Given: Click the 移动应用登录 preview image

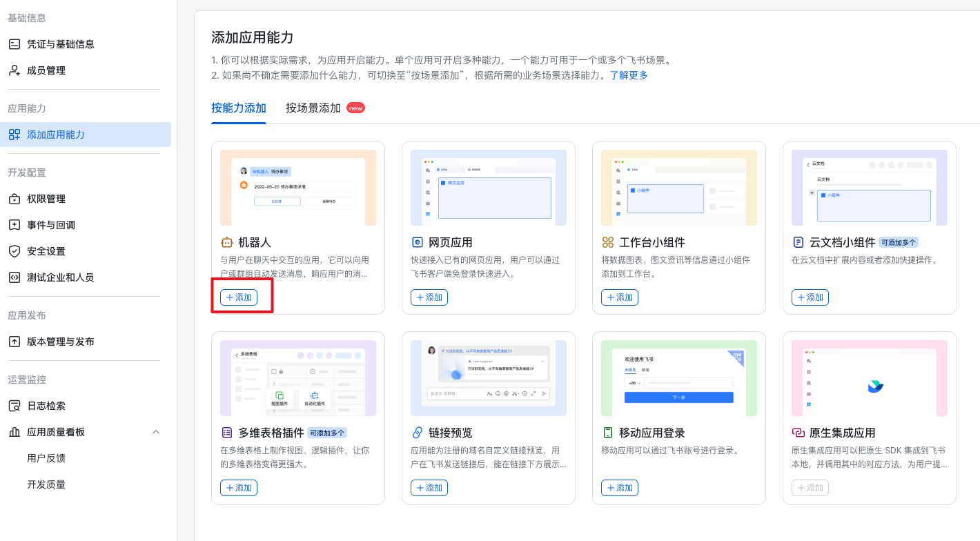Looking at the screenshot, I should pyautogui.click(x=679, y=378).
